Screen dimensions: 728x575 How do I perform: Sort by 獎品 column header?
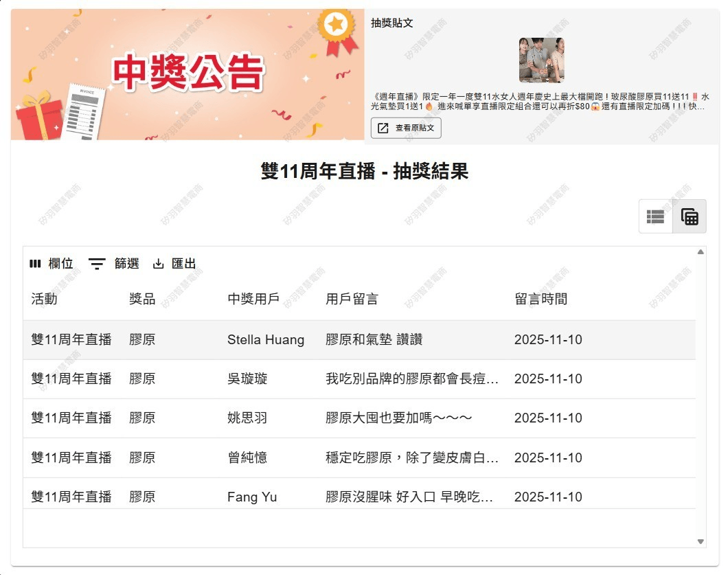pos(142,299)
